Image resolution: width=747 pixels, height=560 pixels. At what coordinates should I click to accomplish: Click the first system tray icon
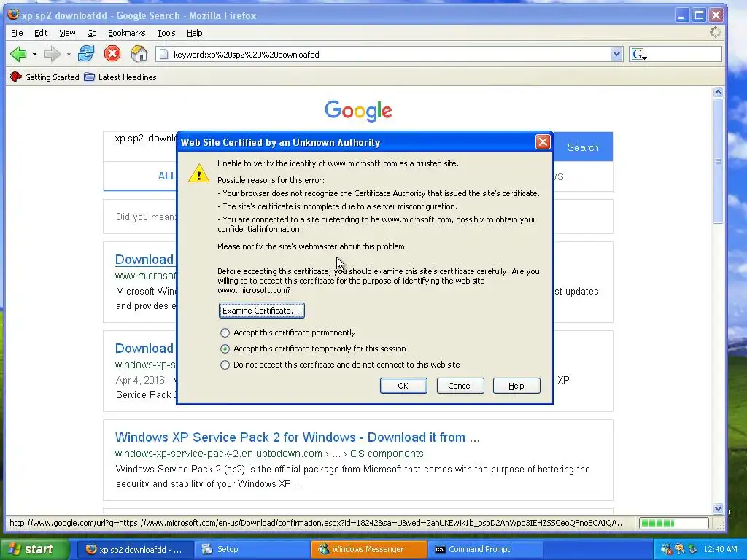(x=666, y=549)
